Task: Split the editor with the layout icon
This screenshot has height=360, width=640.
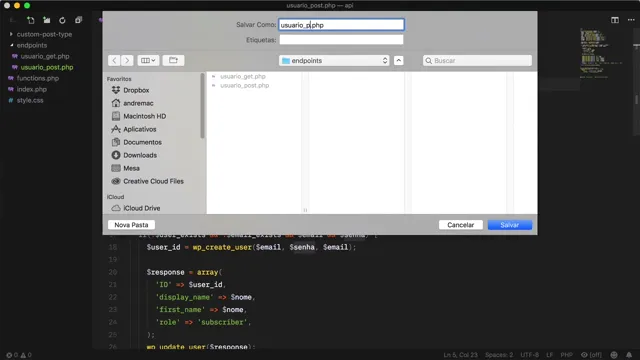Action: point(615,20)
